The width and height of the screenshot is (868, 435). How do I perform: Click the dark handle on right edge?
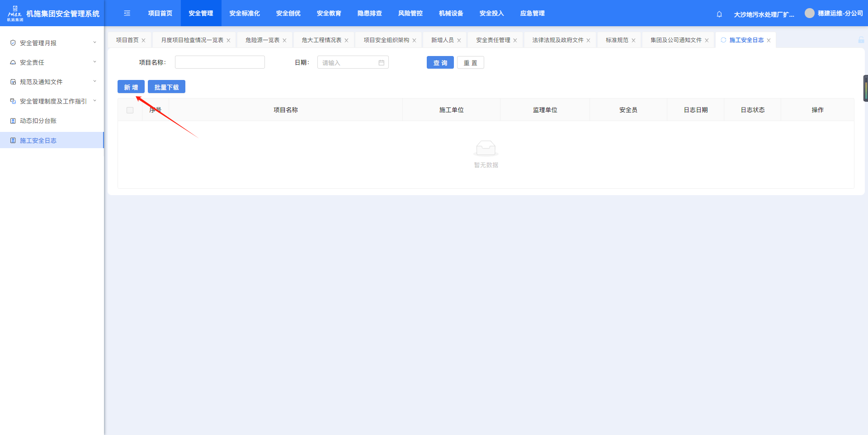tap(865, 88)
